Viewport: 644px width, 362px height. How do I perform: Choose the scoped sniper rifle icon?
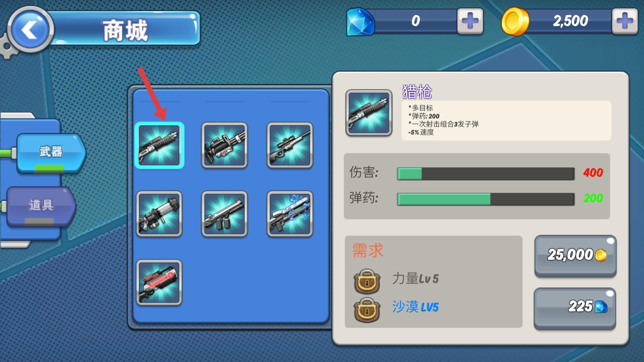290,145
